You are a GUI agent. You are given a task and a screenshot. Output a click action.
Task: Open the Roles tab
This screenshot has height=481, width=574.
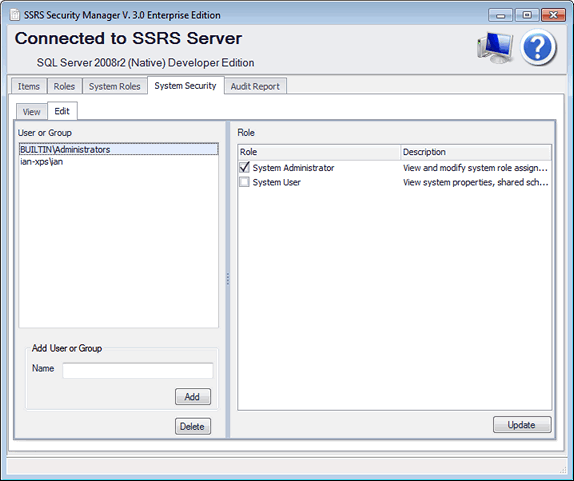[x=64, y=86]
